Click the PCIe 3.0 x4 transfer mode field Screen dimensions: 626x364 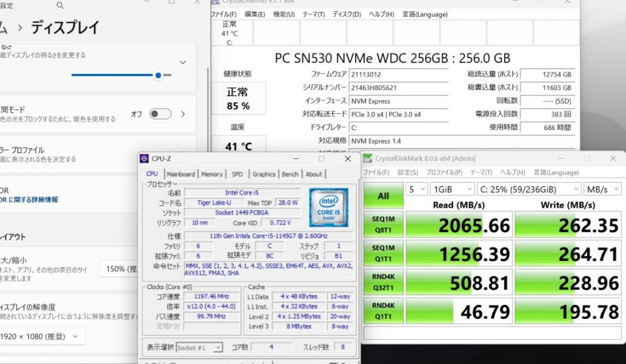coord(398,114)
